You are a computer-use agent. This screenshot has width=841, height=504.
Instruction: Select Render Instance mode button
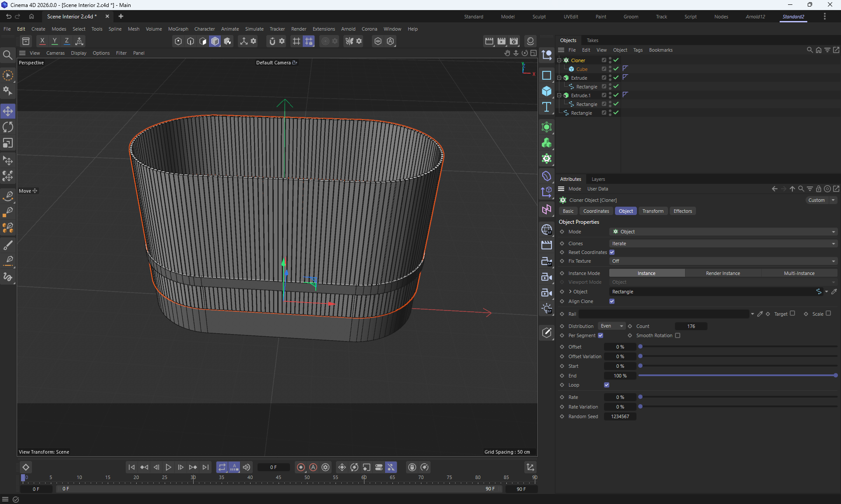pos(723,273)
